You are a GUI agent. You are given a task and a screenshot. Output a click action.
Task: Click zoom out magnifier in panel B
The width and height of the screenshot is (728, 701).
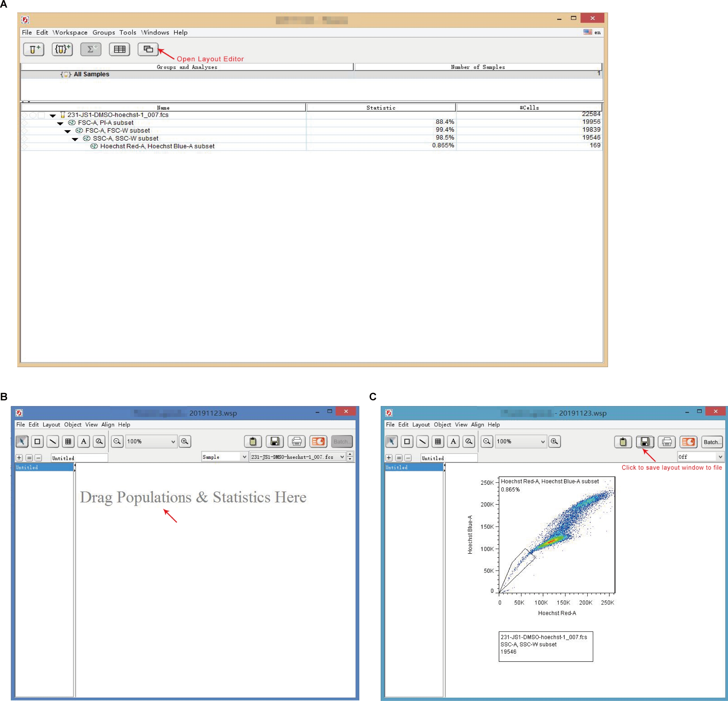117,441
